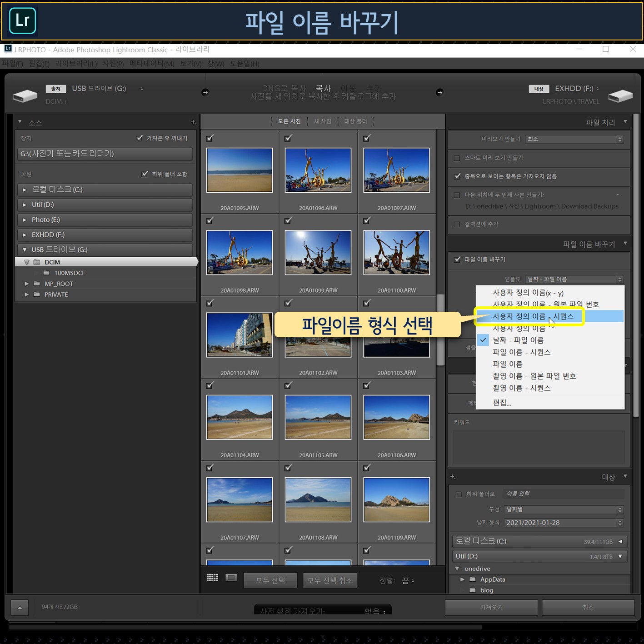Click 취소 cancel button
This screenshot has height=644, width=644.
(588, 607)
